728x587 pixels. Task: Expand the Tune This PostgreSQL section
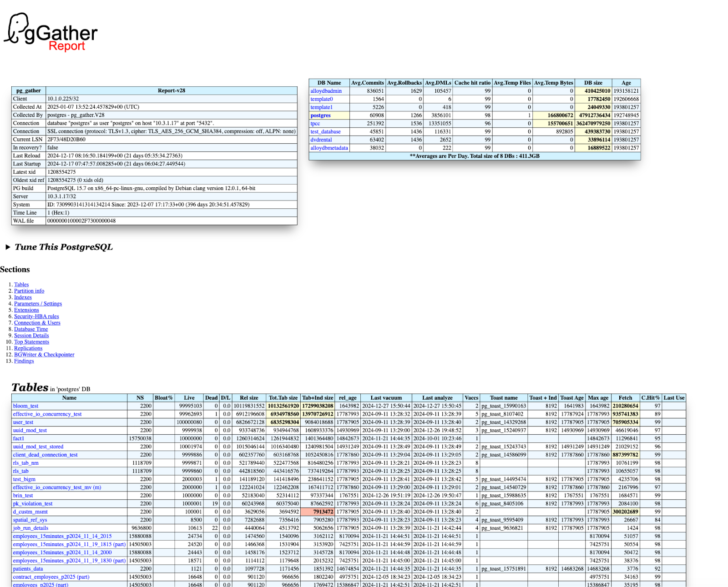64,247
